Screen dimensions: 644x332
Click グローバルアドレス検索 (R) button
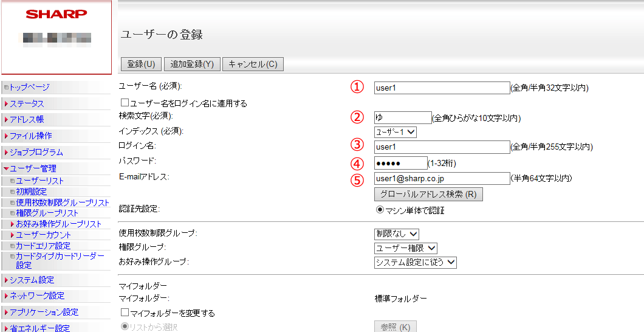428,195
